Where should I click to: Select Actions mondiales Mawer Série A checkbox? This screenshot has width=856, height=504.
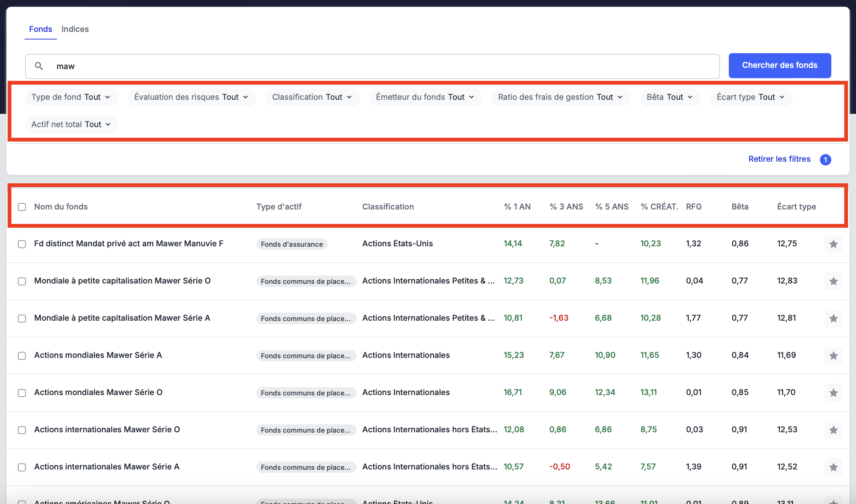[22, 356]
